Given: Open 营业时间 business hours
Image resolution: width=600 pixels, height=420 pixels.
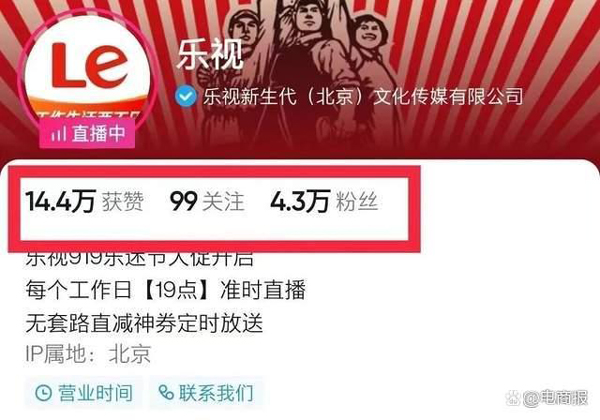Looking at the screenshot, I should point(84,393).
